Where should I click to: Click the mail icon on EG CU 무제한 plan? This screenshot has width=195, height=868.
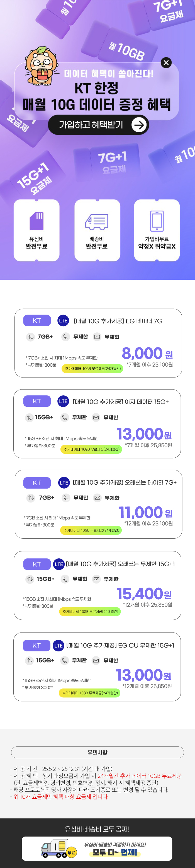click(96, 660)
